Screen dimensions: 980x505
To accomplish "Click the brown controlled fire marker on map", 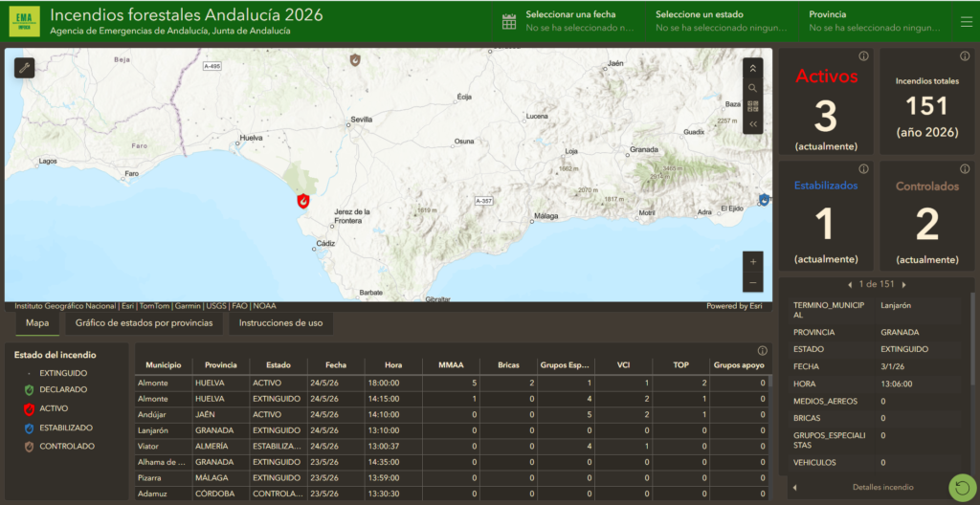I will [355, 60].
